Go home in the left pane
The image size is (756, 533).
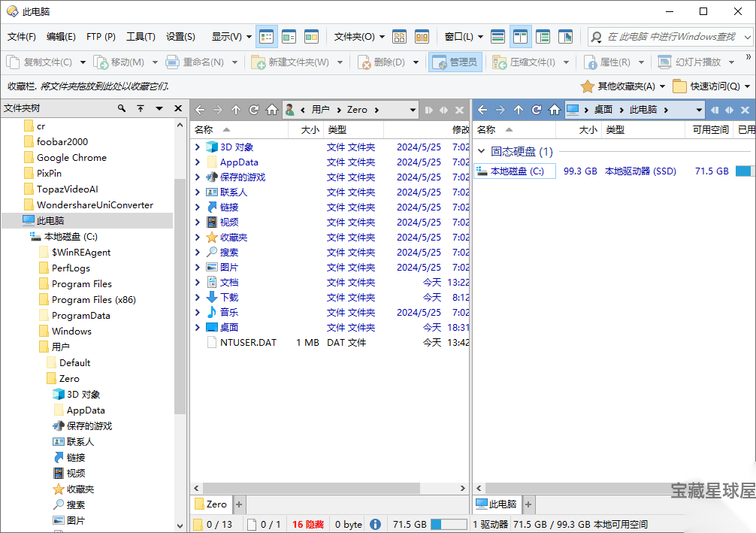tap(272, 110)
